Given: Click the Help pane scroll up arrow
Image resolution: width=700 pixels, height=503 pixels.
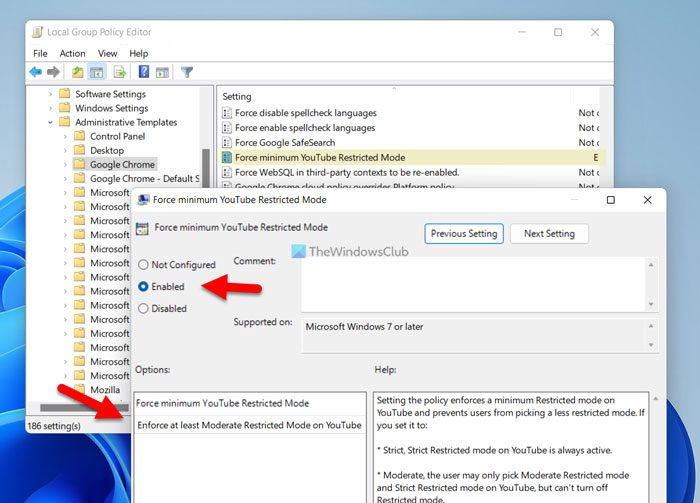Looking at the screenshot, I should (655, 398).
